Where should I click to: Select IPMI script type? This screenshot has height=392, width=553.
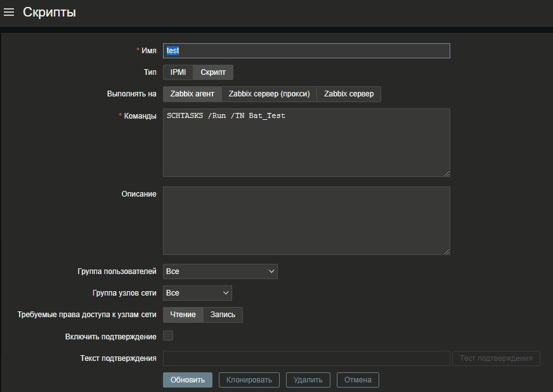click(x=178, y=72)
